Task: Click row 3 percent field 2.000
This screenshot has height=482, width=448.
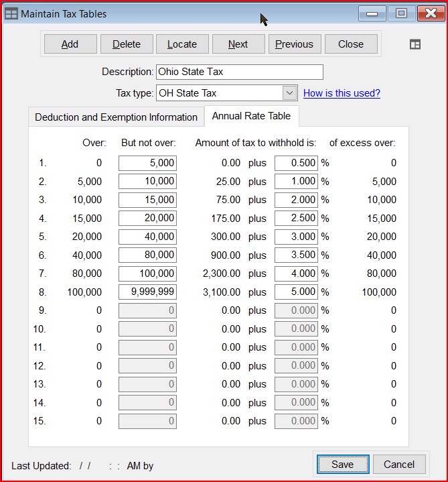Action: tap(296, 200)
